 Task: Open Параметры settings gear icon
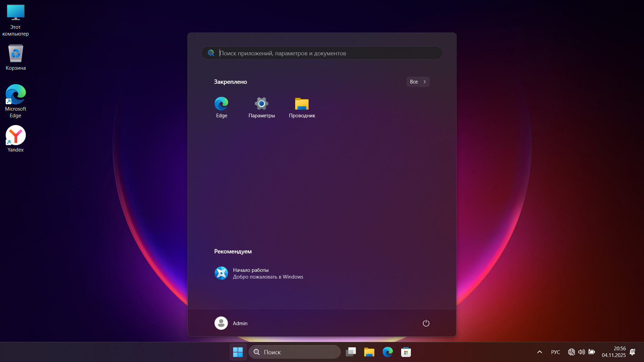262,107
